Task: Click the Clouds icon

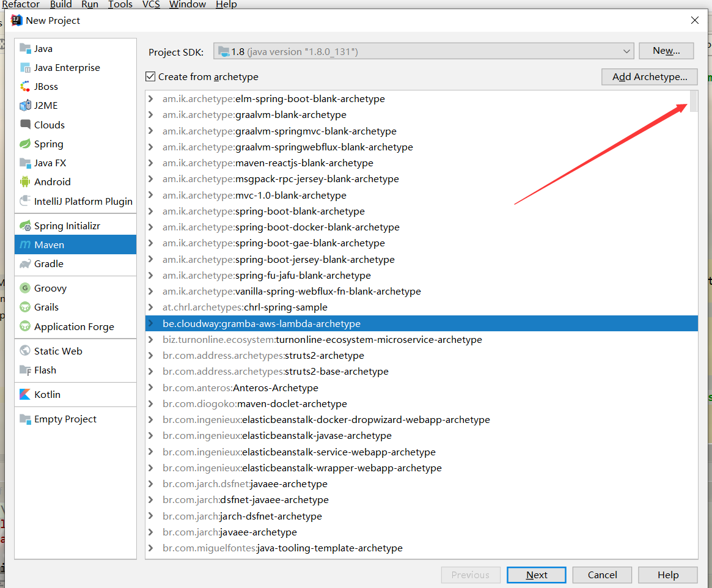Action: point(25,125)
